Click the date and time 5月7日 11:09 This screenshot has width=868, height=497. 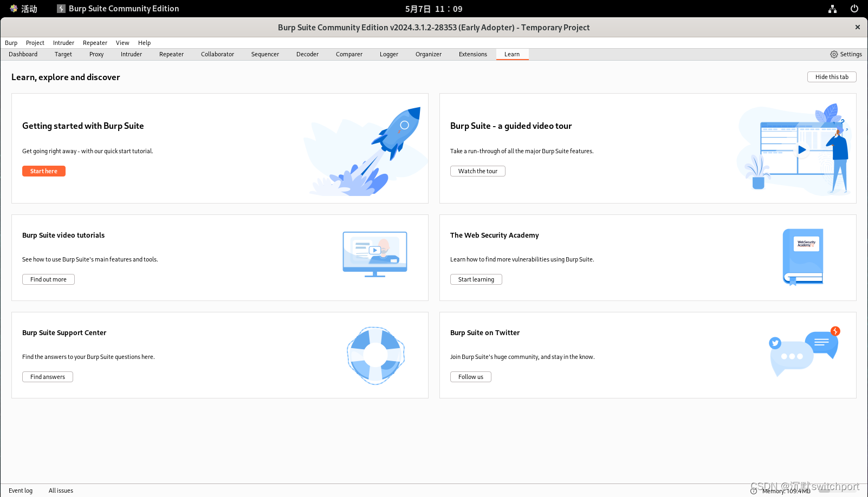coord(434,9)
